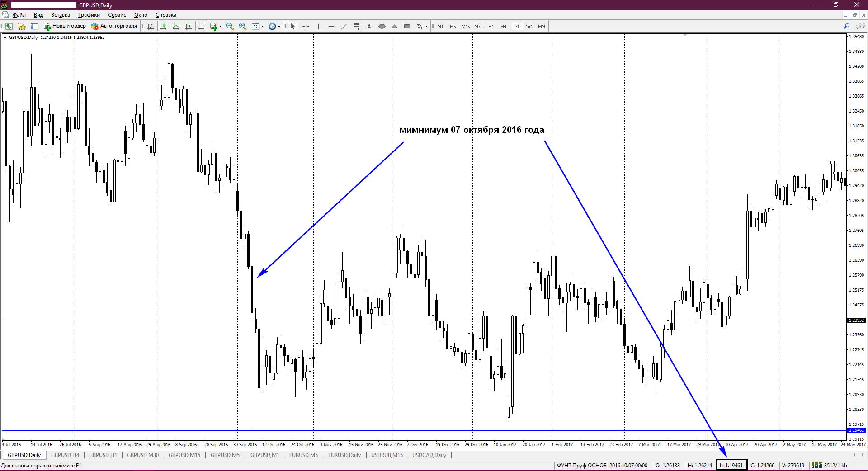Switch to H1 timeframe

click(x=491, y=26)
